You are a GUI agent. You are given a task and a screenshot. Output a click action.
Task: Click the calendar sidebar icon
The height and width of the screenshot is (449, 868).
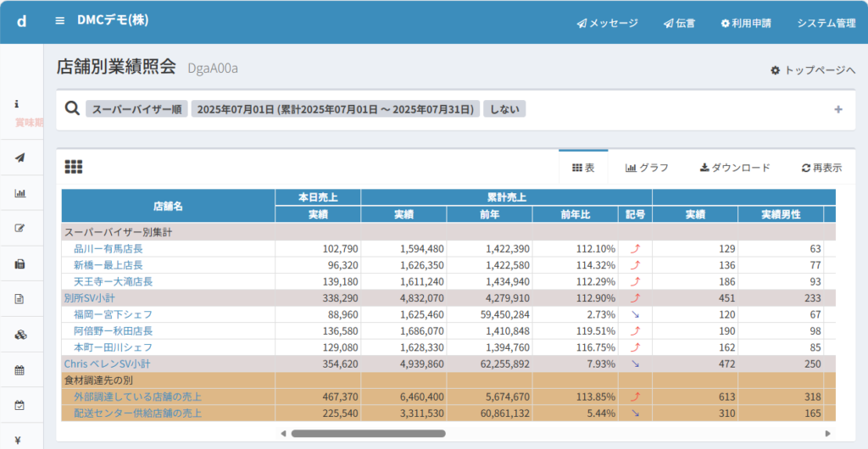tap(20, 370)
